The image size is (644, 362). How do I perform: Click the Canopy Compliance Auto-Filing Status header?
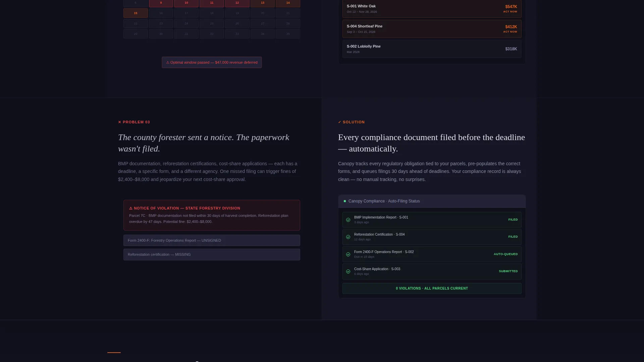click(432, 201)
